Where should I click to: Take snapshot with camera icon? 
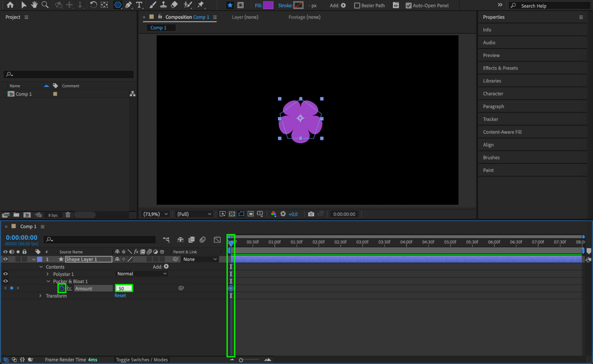(311, 214)
